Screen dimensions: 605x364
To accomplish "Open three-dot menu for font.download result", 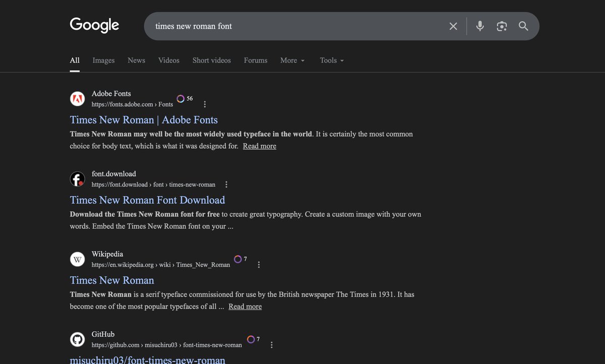I will coord(226,185).
